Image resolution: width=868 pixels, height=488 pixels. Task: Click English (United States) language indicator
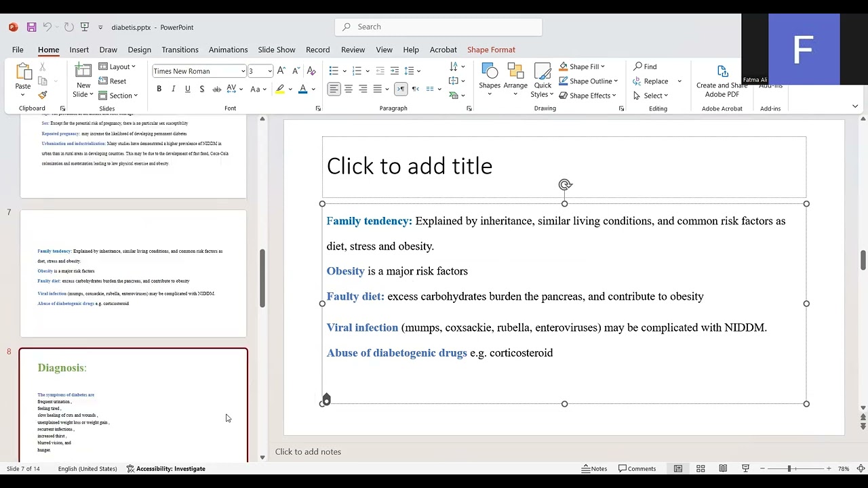tap(87, 468)
